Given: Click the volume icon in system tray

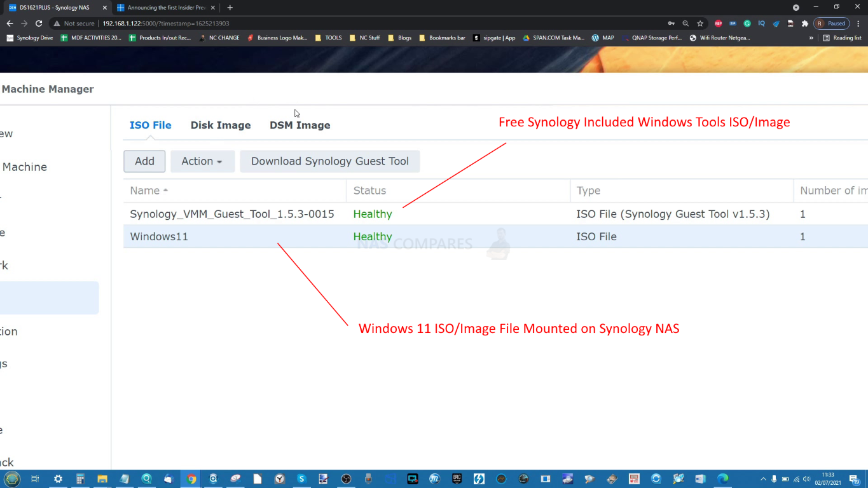Looking at the screenshot, I should coord(806,479).
